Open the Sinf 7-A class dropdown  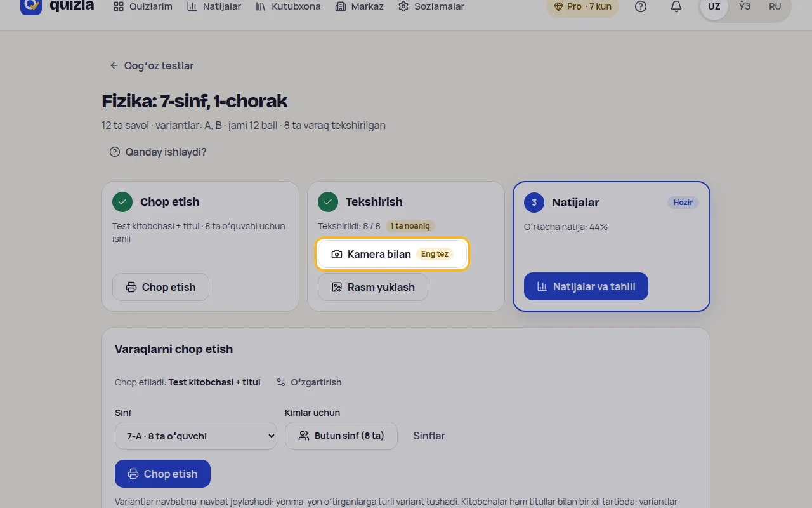click(x=196, y=436)
